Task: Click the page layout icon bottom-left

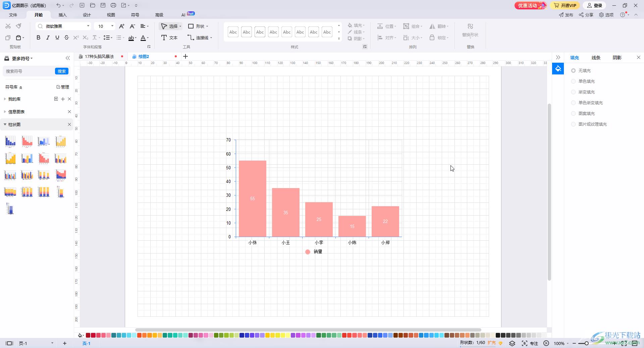Action: (x=9, y=343)
